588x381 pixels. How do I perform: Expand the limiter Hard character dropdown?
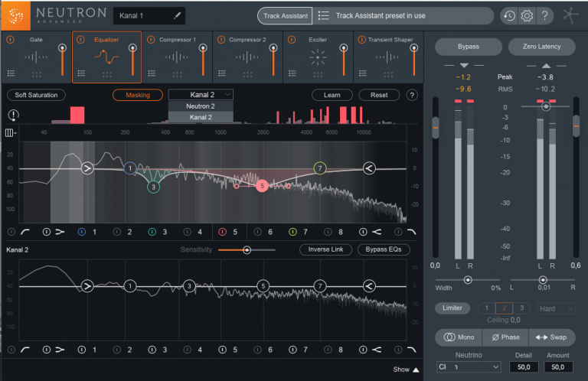[x=556, y=308]
